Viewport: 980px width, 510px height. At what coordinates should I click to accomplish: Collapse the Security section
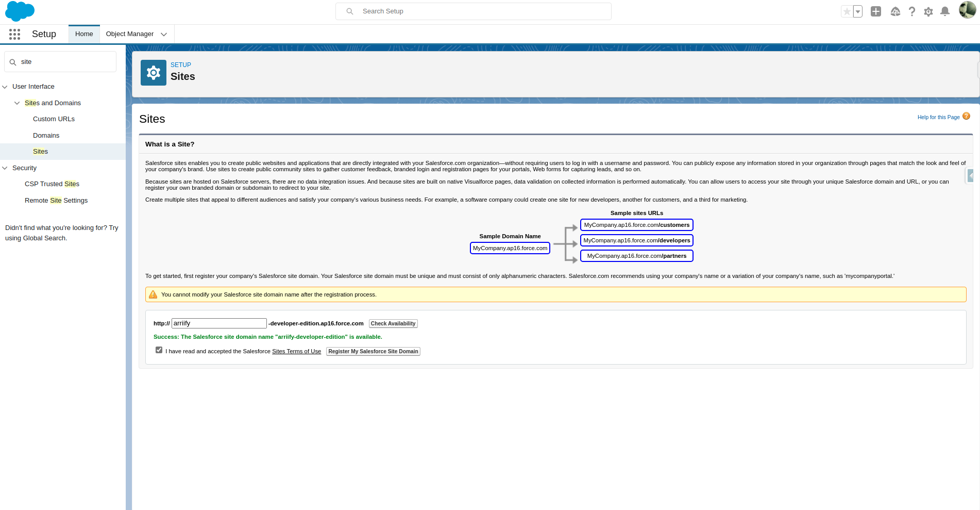point(5,168)
